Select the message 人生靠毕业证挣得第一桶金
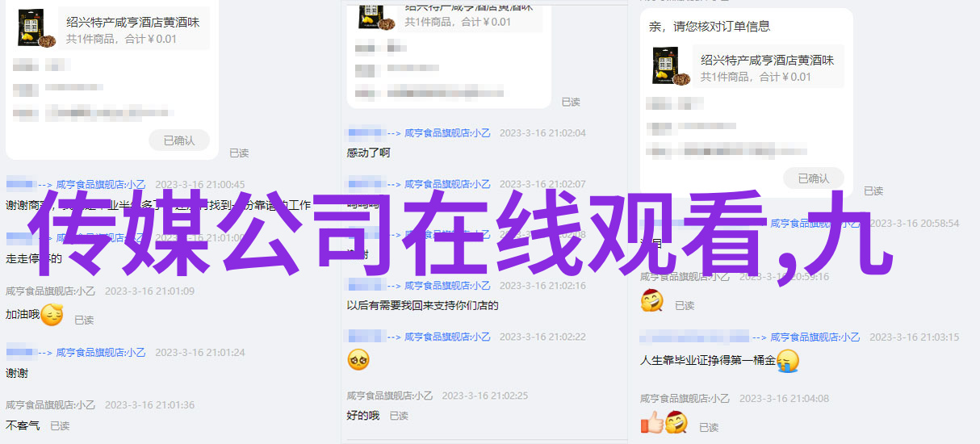Image resolution: width=980 pixels, height=444 pixels. coord(708,361)
